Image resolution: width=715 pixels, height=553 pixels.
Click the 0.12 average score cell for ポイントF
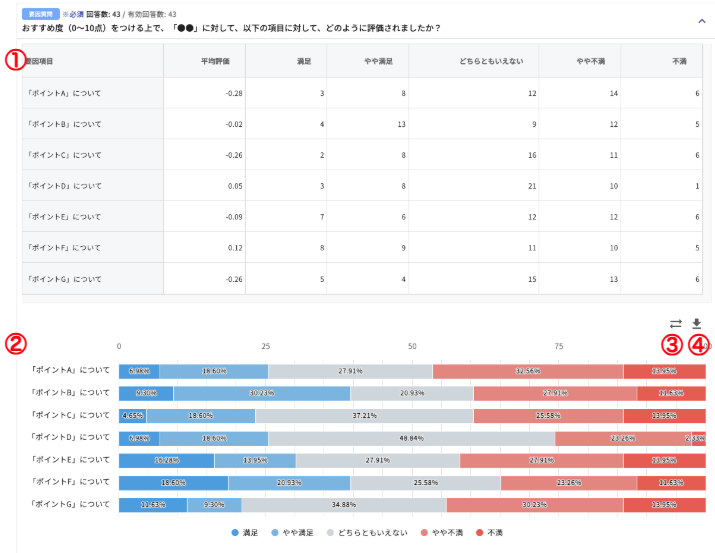coord(221,247)
